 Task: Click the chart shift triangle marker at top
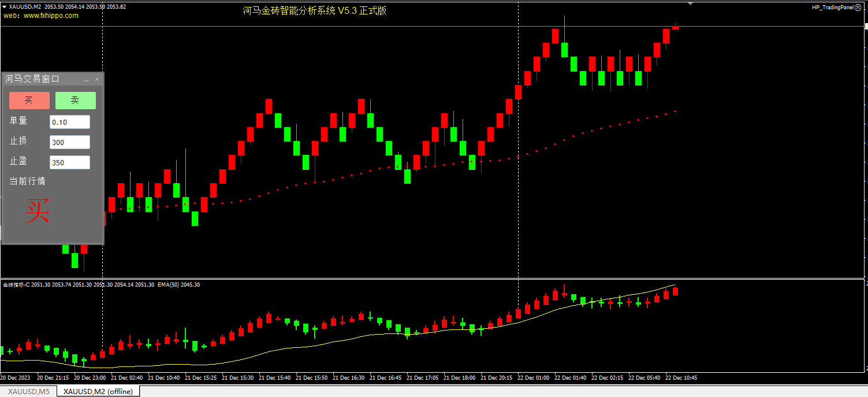(690, 3)
